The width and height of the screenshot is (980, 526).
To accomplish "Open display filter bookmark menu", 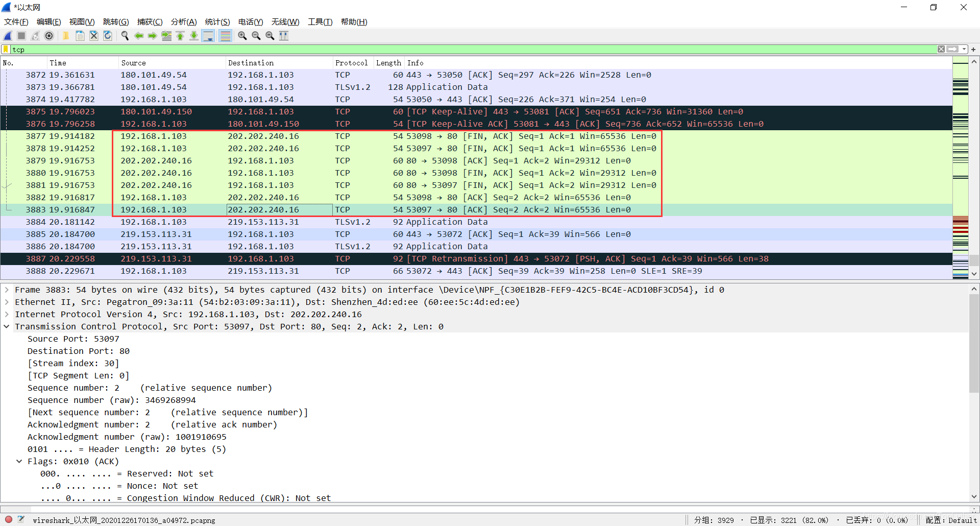I will pyautogui.click(x=6, y=50).
